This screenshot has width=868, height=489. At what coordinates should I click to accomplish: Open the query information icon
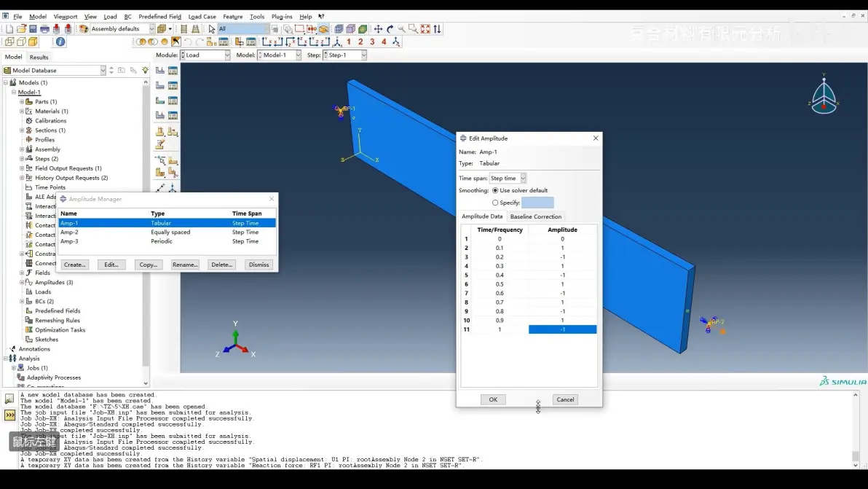[x=60, y=42]
